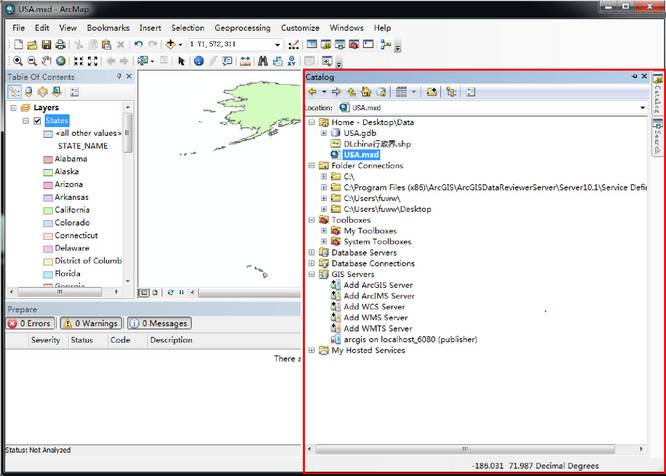
Task: Toggle 0 Messages filter
Action: 159,324
